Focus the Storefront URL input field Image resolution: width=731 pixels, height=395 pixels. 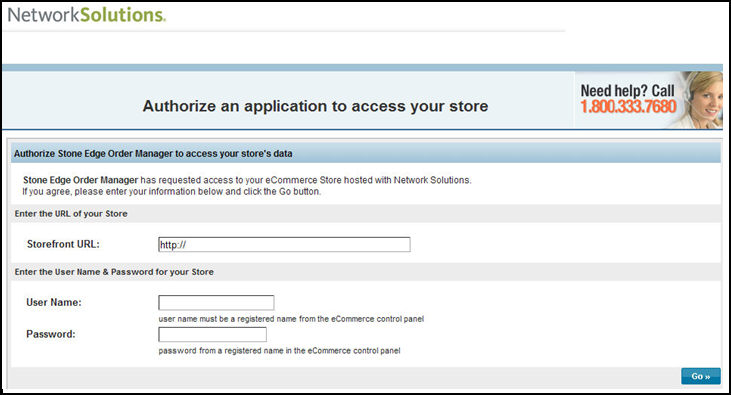(284, 244)
